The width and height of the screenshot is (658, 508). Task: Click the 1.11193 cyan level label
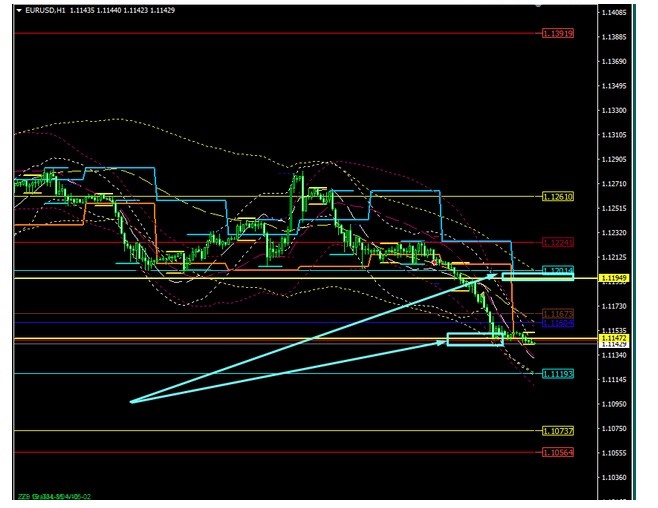coord(558,374)
